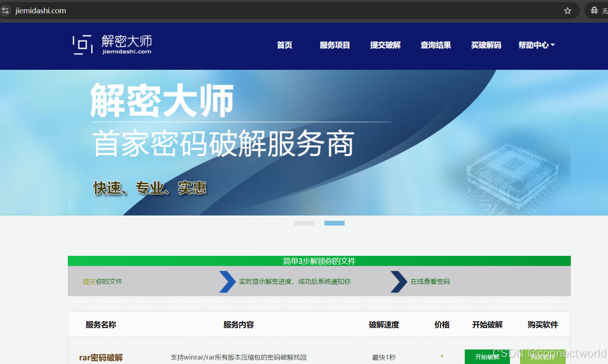Open 查询结果 navigation item
608x364 pixels.
(436, 45)
